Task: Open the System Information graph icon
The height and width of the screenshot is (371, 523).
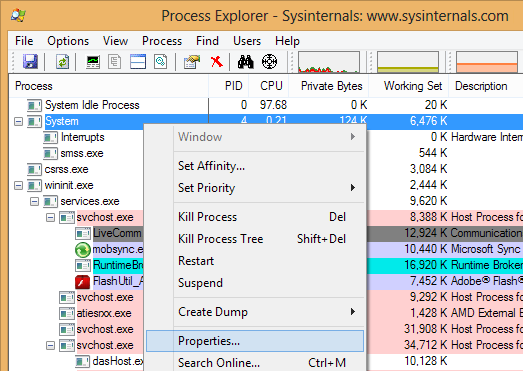Action: click(x=93, y=62)
